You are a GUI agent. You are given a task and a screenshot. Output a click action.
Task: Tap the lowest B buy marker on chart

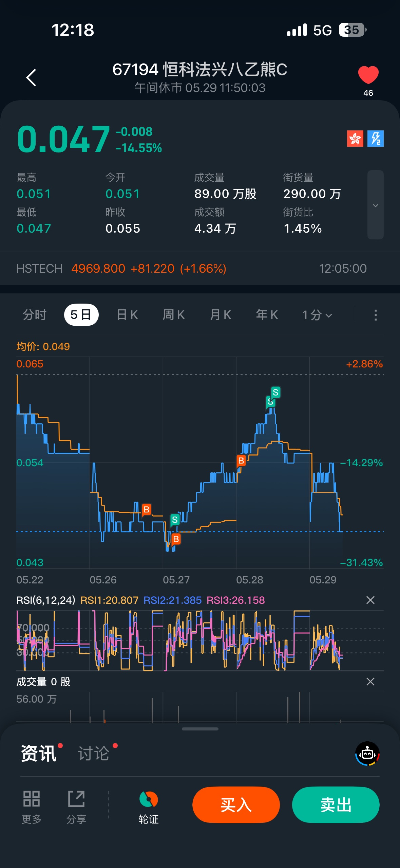click(x=176, y=539)
